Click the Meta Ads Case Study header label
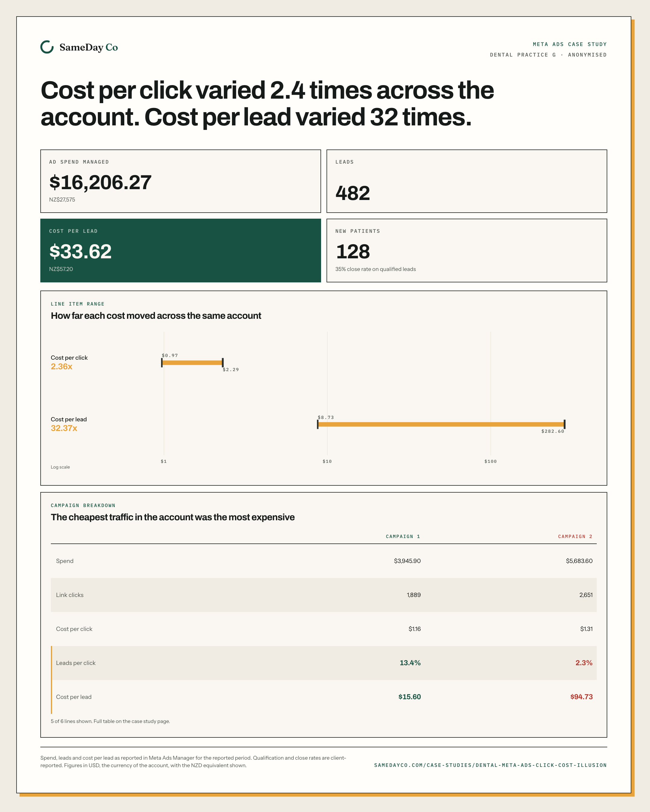Screen dimensions: 650x812 point(570,44)
